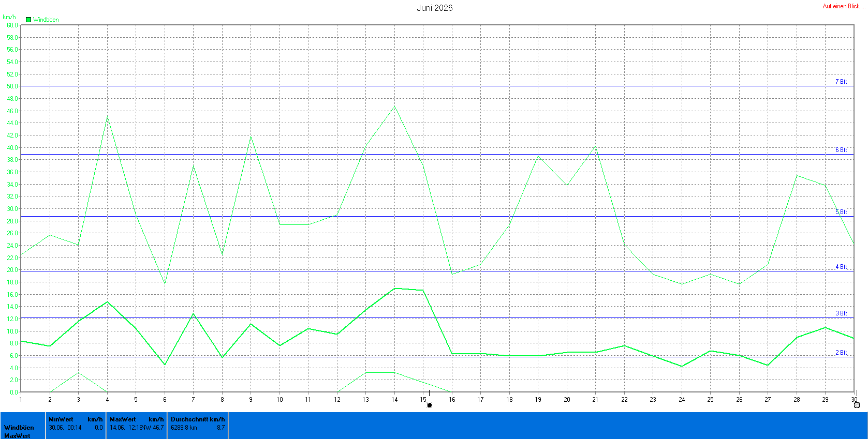Screen dimensions: 868x439
Task: Click the '30.0' y-axis label
Action: pos(12,209)
